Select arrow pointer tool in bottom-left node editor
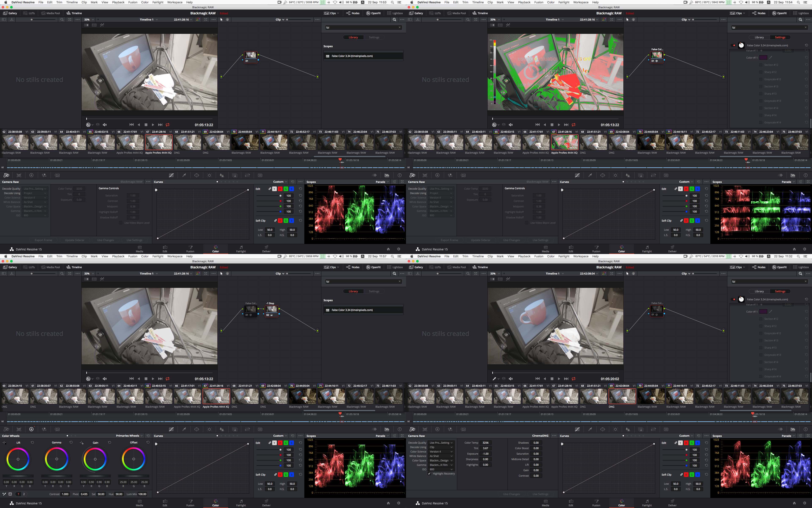812x508 pixels. [221, 273]
